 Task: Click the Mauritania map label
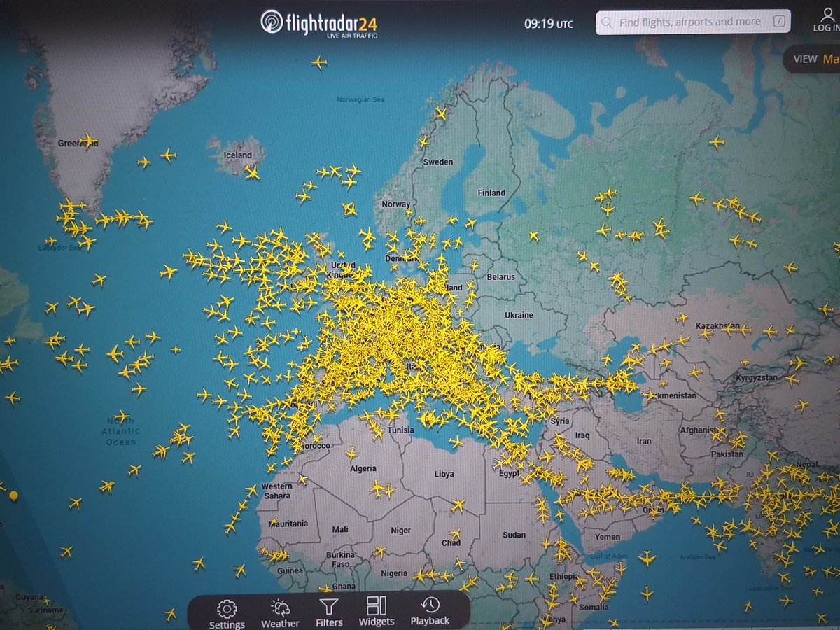pyautogui.click(x=288, y=523)
